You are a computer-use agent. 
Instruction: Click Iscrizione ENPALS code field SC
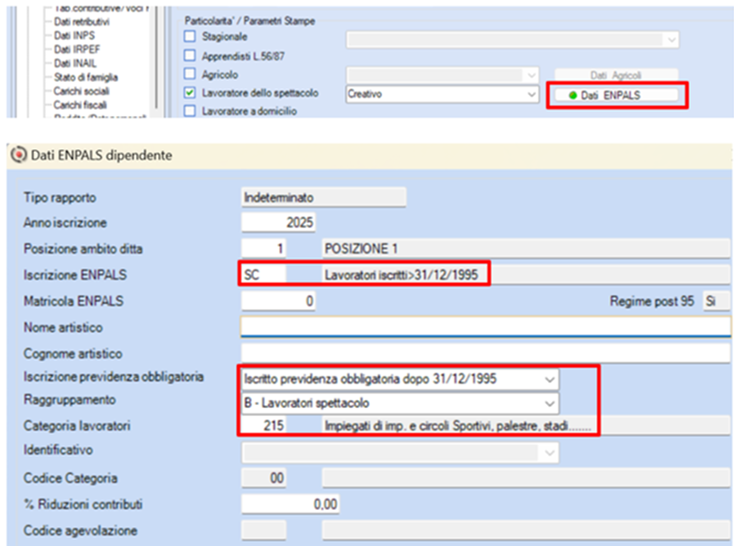pos(264,274)
